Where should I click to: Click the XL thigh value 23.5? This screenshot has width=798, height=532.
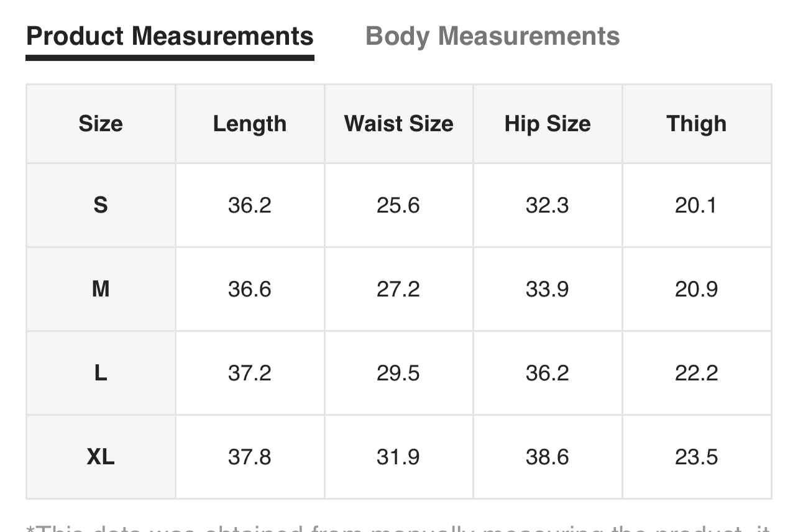coord(696,457)
